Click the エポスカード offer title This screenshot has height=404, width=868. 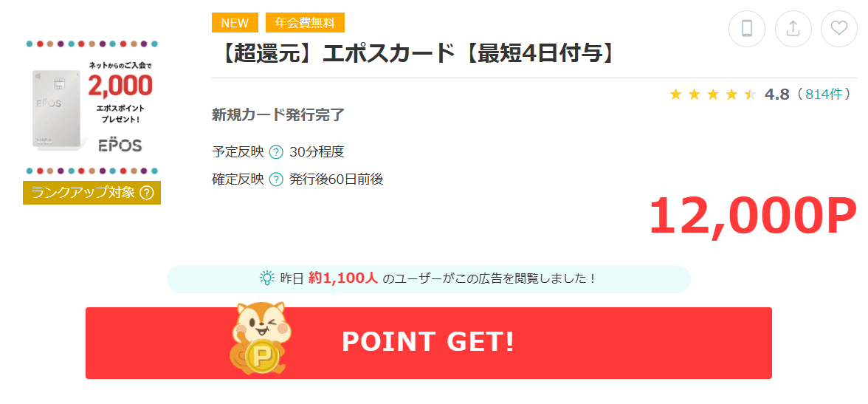coord(415,54)
